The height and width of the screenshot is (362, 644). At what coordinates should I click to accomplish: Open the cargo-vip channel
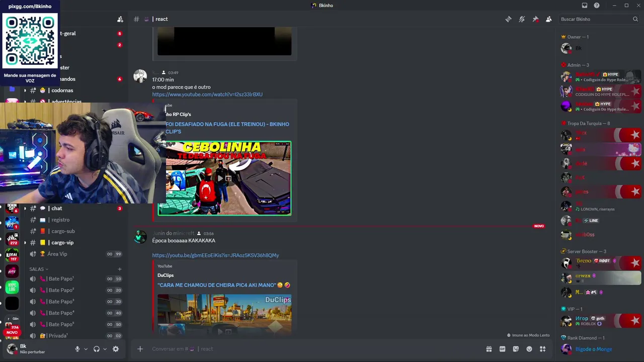point(75,243)
